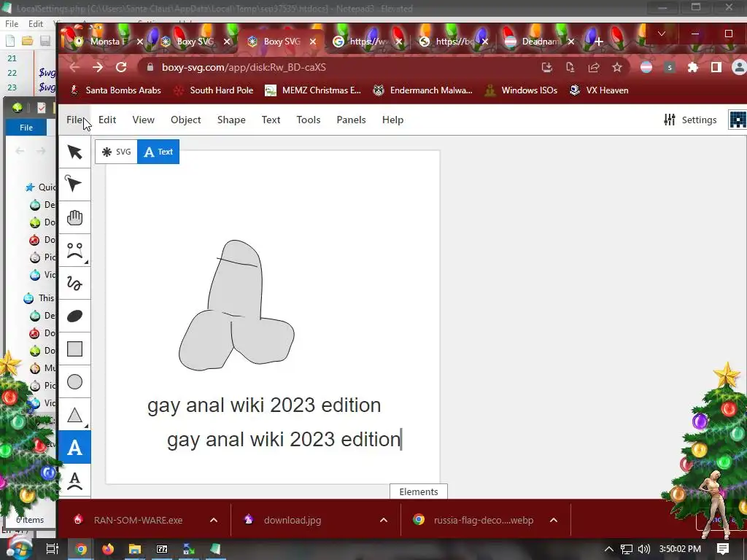The width and height of the screenshot is (747, 560).
Task: Select the Ellipse circle tool
Action: pos(75,382)
